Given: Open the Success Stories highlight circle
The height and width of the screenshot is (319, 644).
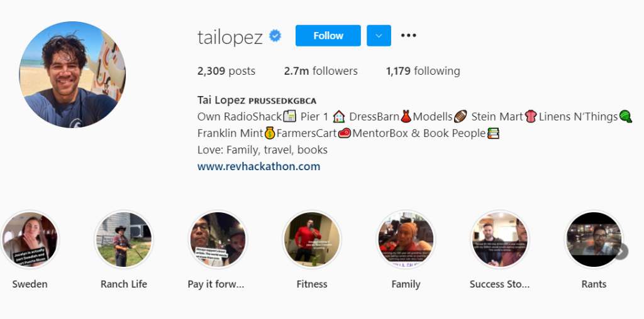Looking at the screenshot, I should tap(500, 239).
